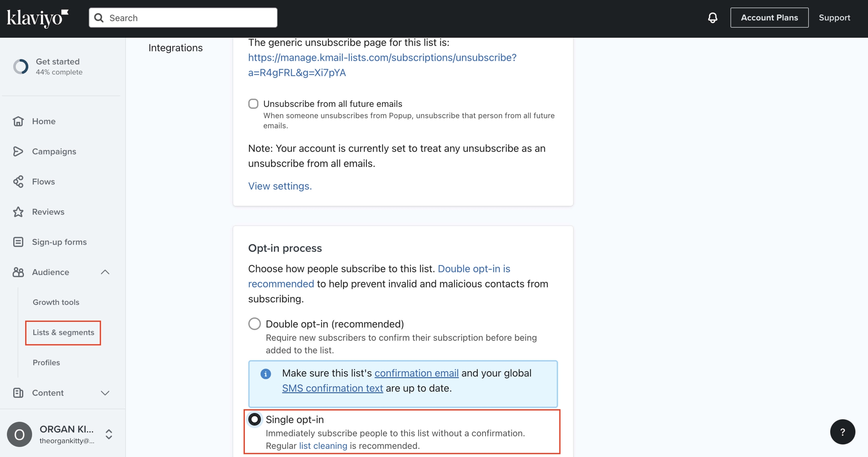Open the ORGAN KI... account switcher
Screen dimensions: 868x457
(109, 434)
